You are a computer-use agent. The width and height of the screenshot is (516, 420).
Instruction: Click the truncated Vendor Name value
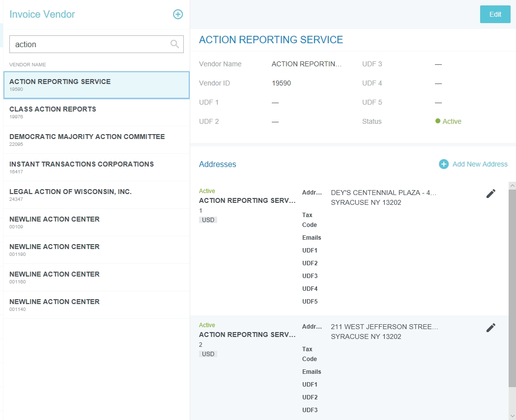pos(307,64)
